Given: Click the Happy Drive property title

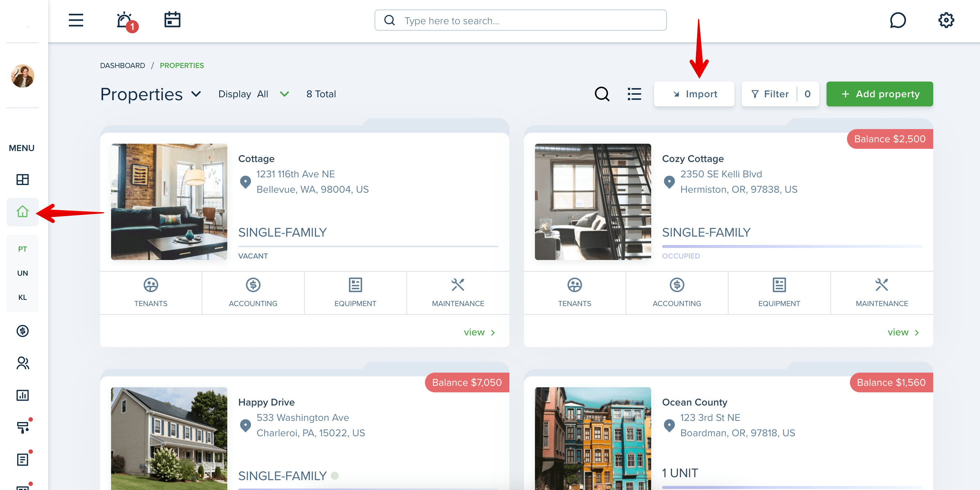Looking at the screenshot, I should (266, 402).
